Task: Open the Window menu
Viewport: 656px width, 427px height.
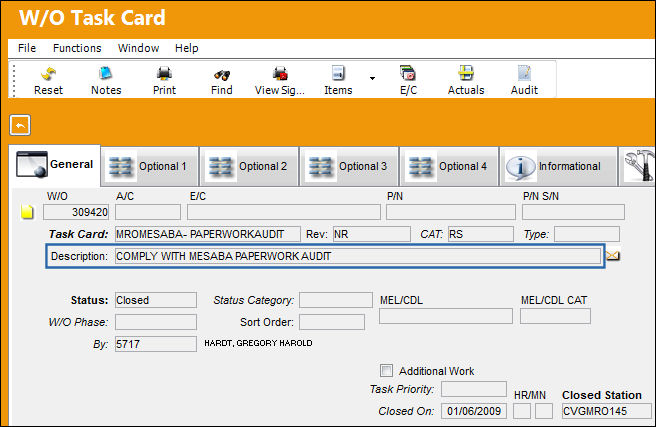Action: [x=138, y=48]
